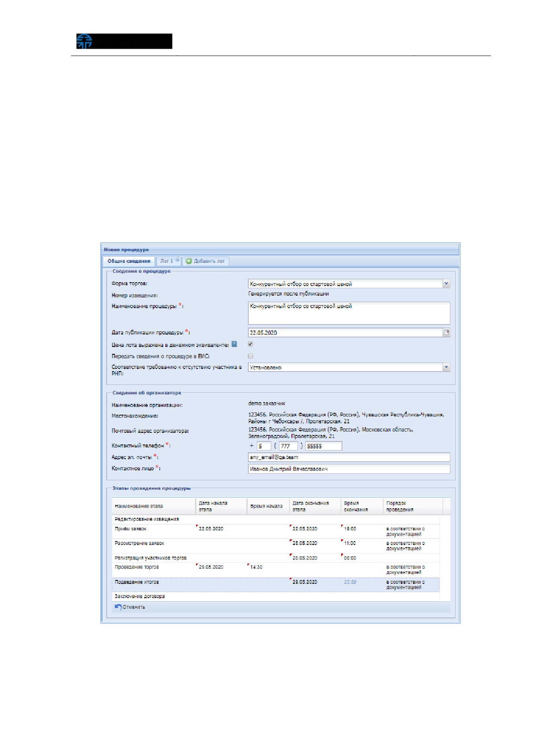Select the Рассмотрение заявок stage name

[x=139, y=543]
